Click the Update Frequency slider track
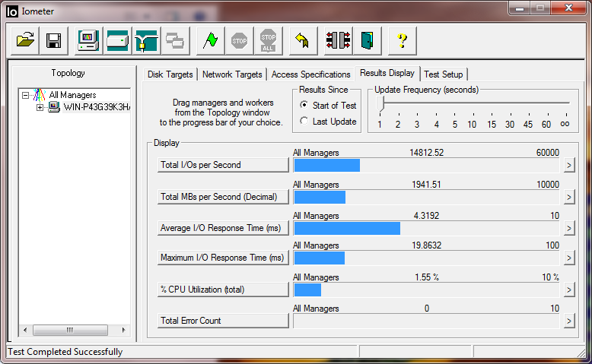Viewport: 592px width, 364px height. 472,103
